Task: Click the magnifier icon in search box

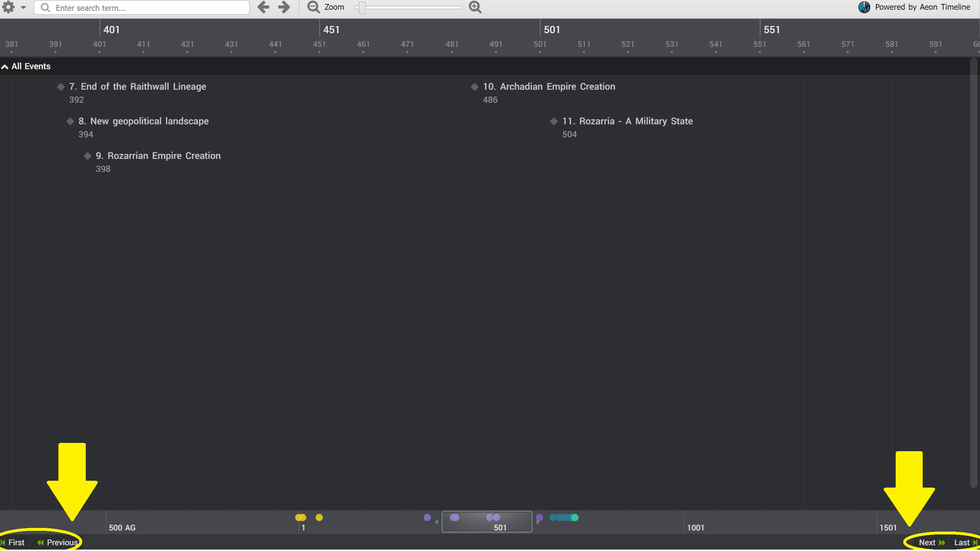Action: coord(45,8)
